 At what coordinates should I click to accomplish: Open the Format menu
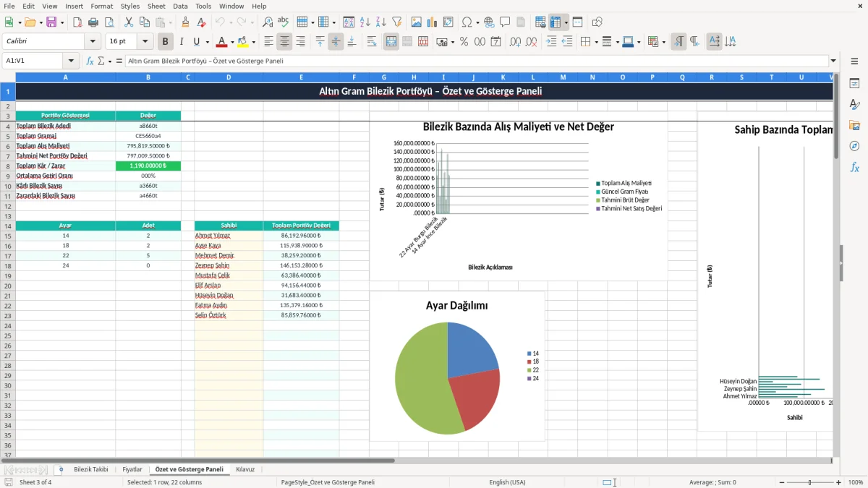tap(101, 6)
